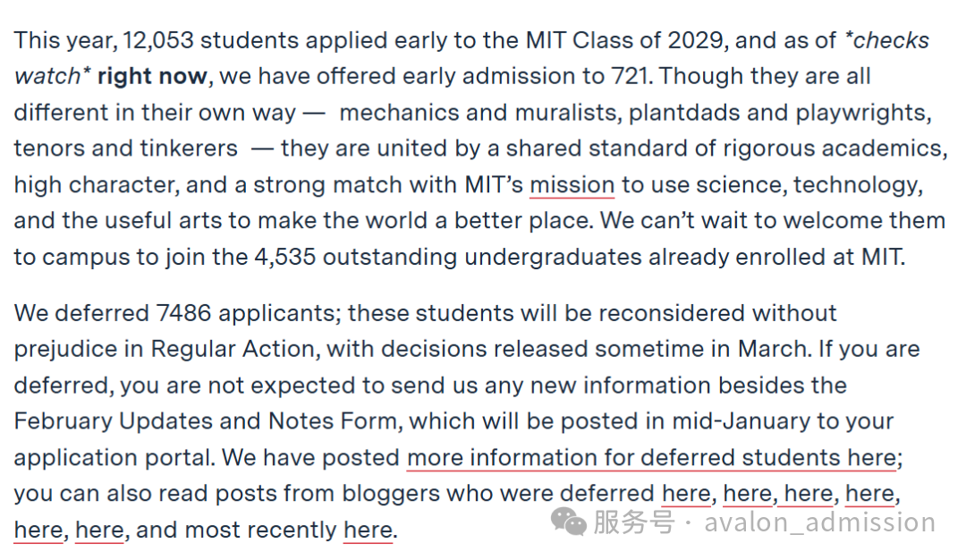Click second "here" link after "were deferred"

pyautogui.click(x=748, y=493)
